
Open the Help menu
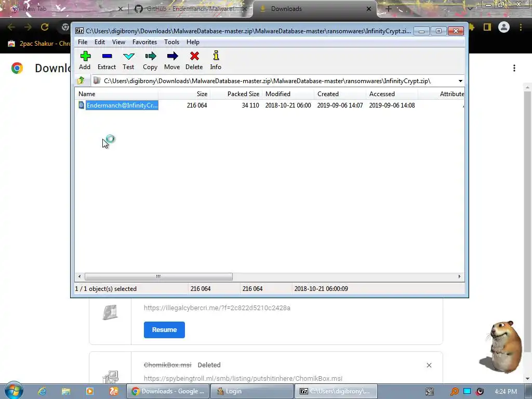193,42
